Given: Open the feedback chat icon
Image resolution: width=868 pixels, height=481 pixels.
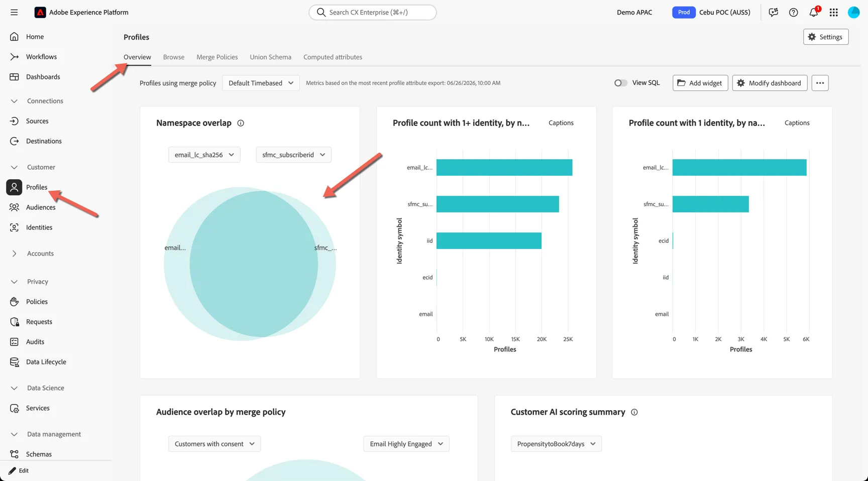Looking at the screenshot, I should (774, 12).
